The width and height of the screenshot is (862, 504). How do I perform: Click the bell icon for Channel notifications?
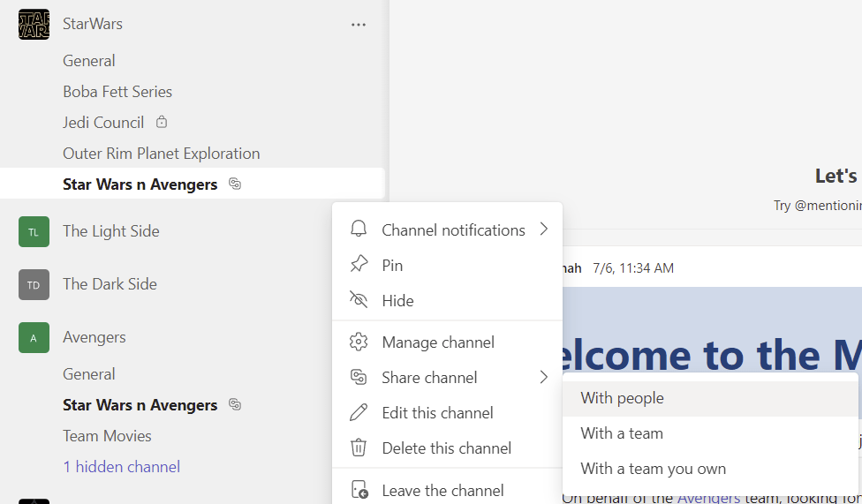click(x=359, y=229)
